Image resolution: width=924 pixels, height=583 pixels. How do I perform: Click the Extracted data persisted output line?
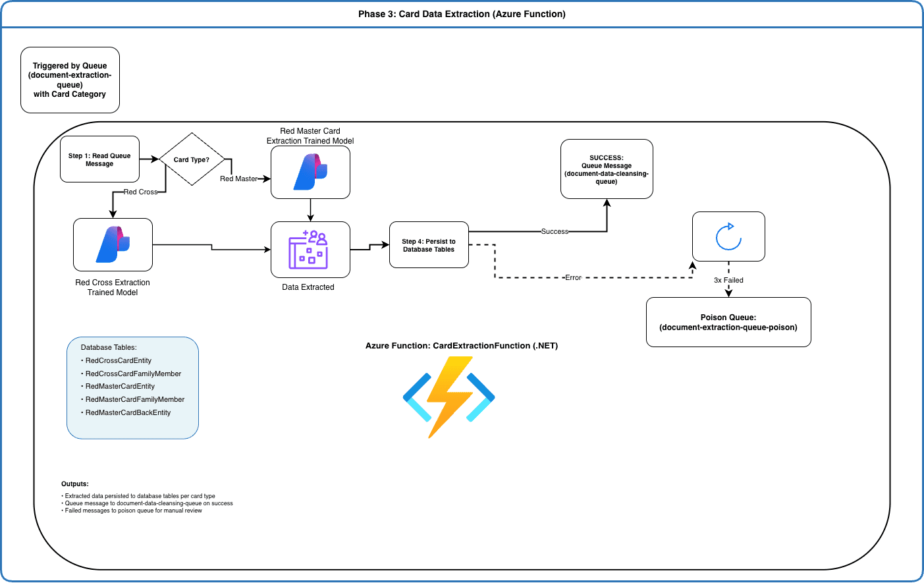(140, 496)
